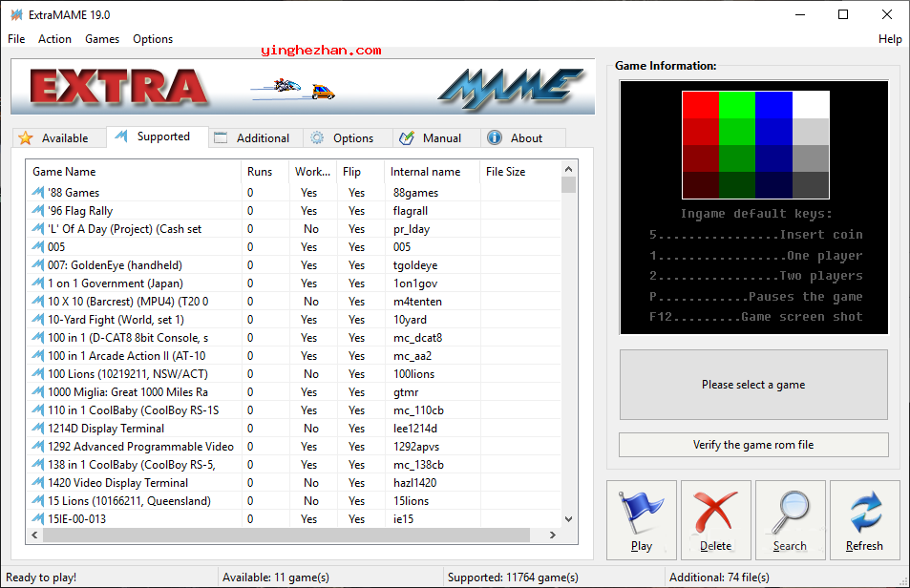The height and width of the screenshot is (588, 910).
Task: Open the Action menu
Action: pyautogui.click(x=54, y=39)
